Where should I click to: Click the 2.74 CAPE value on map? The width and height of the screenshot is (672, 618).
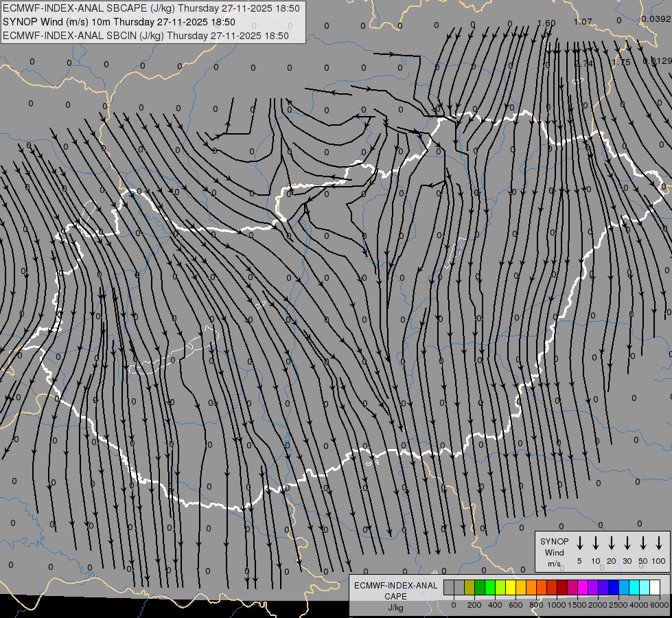click(583, 63)
